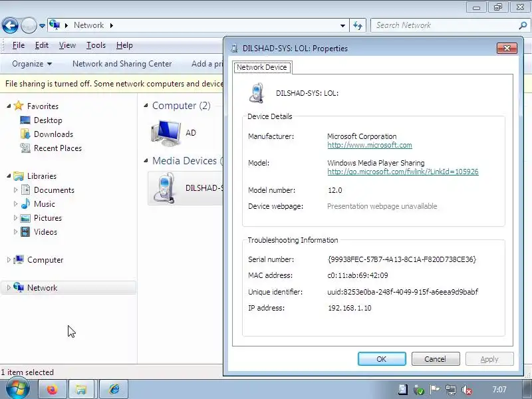Click the Libraries folder icon

(19, 176)
